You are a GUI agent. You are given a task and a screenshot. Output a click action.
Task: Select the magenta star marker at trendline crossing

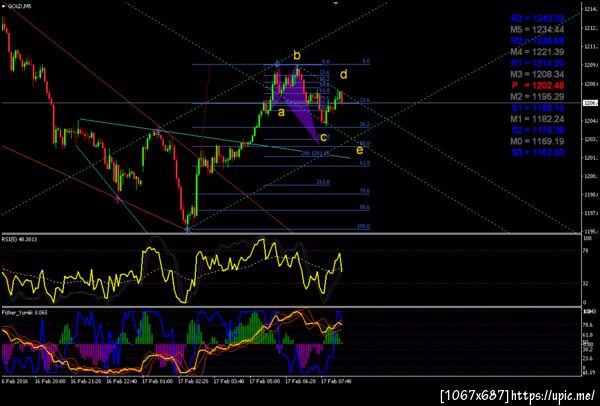tap(158, 130)
